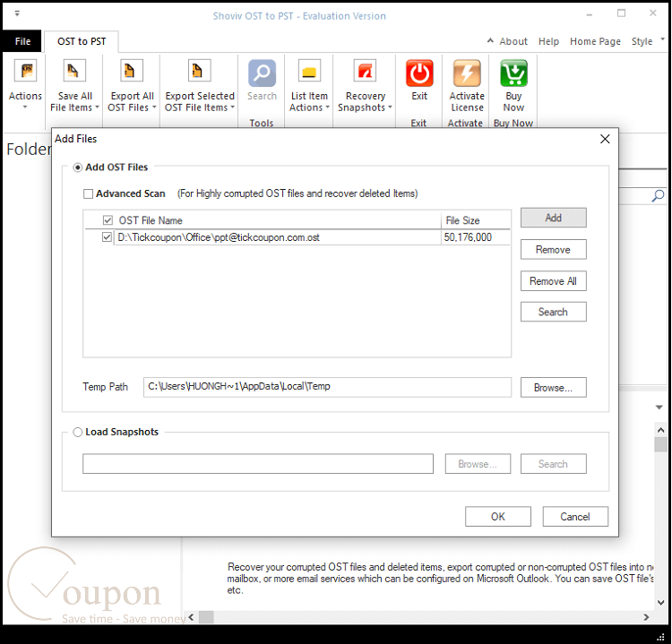Click the OK button
Viewport: 672px width, 644px height.
[x=498, y=517]
